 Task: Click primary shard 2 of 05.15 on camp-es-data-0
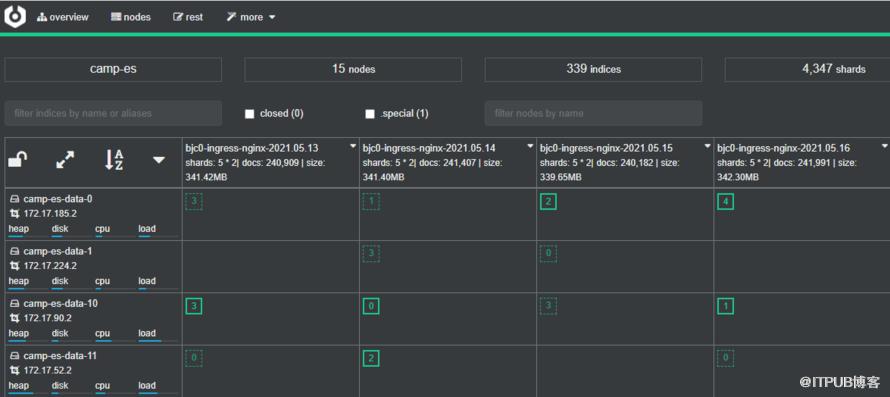pyautogui.click(x=548, y=202)
